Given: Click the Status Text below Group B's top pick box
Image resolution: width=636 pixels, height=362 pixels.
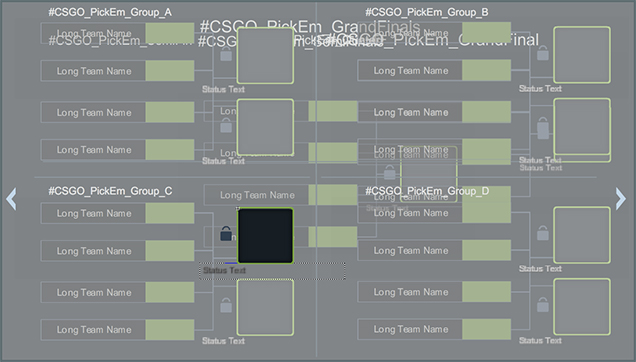Looking at the screenshot, I should pyautogui.click(x=540, y=88).
